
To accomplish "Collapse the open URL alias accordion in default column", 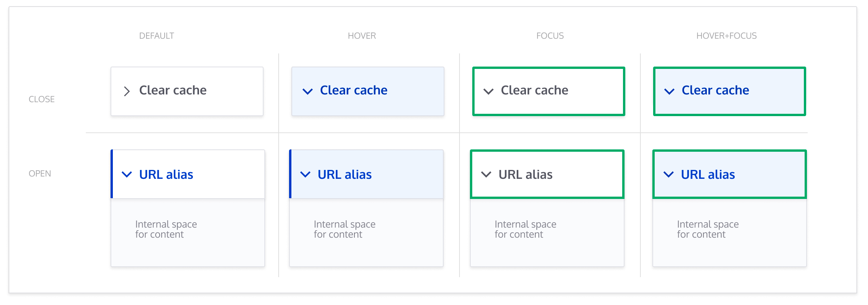I will (x=187, y=175).
